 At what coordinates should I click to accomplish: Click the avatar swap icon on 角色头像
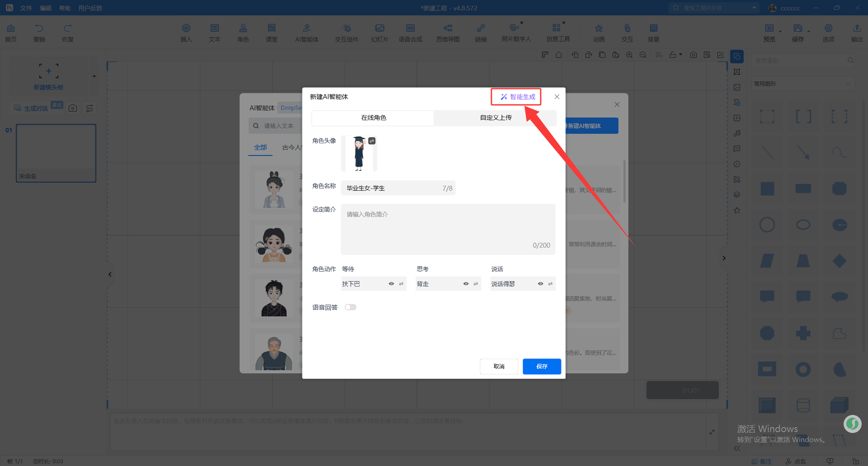pos(372,141)
